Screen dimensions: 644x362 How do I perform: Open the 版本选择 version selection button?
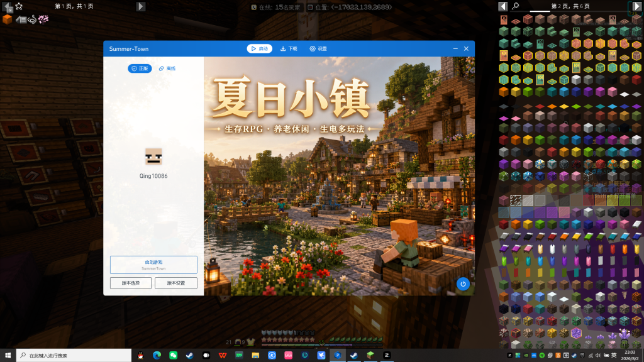[131, 283]
